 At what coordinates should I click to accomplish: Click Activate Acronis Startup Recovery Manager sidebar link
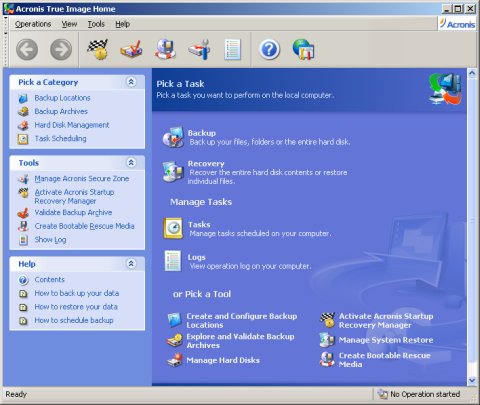point(74,197)
